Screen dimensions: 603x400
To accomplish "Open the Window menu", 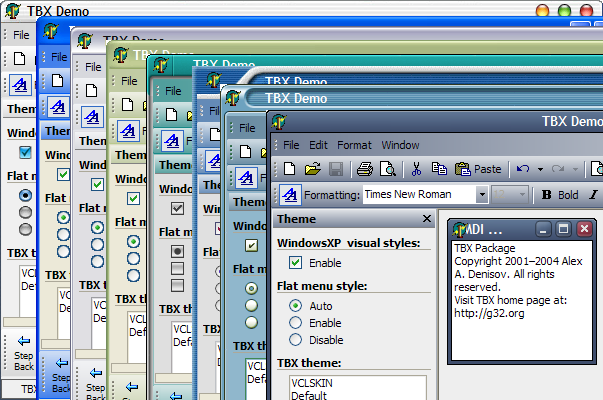I will (x=400, y=145).
